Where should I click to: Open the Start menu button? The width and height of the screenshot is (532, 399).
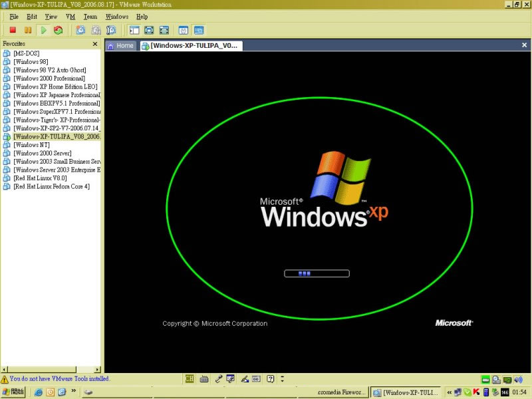point(13,392)
